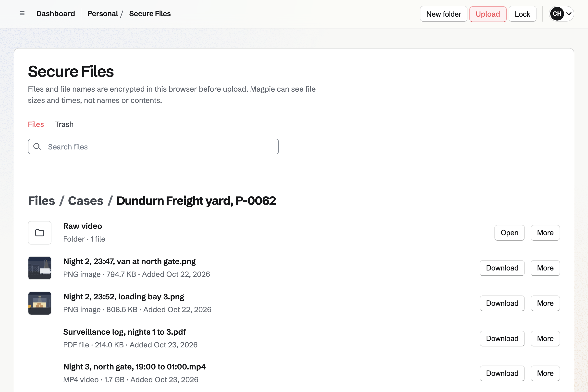Click the Upload button

tap(488, 14)
